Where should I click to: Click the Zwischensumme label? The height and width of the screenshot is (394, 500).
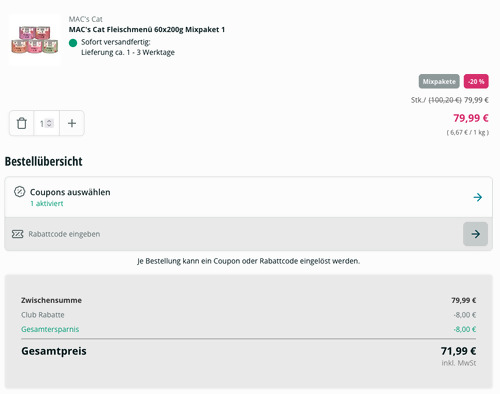[x=51, y=300]
